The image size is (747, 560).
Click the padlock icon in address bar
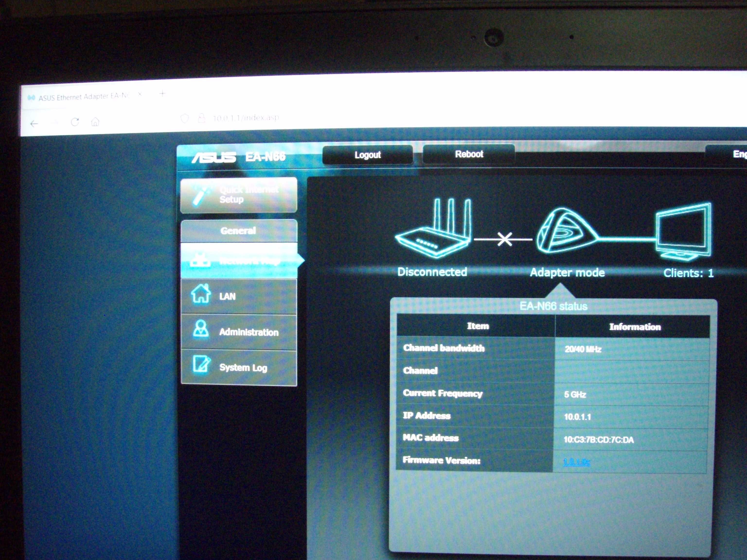tap(201, 118)
